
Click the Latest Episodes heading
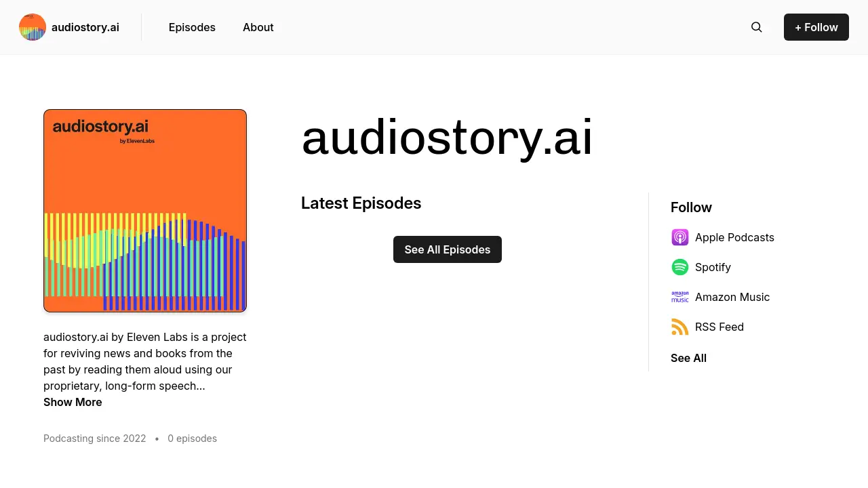361,203
